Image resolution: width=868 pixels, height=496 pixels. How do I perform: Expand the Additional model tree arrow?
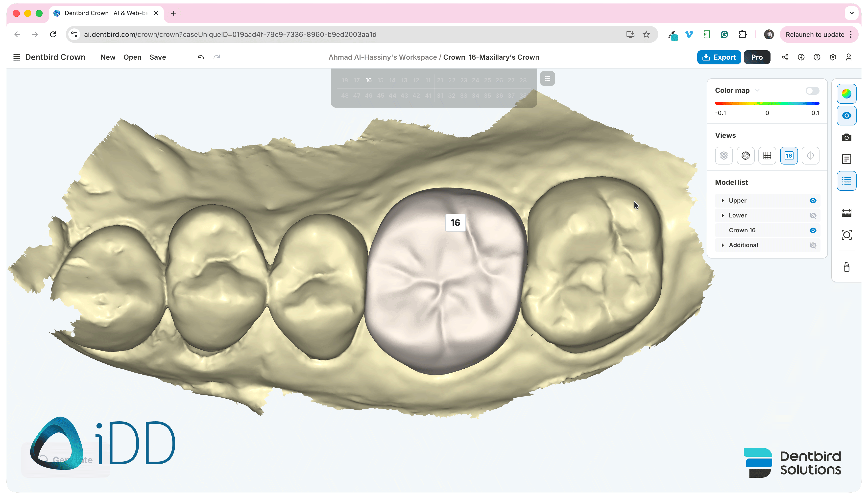[723, 245]
